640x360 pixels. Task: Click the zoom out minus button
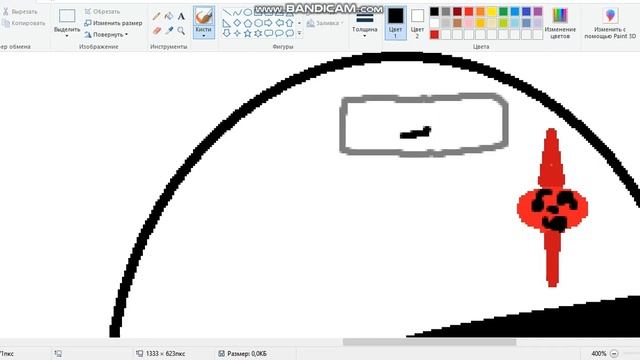(614, 353)
